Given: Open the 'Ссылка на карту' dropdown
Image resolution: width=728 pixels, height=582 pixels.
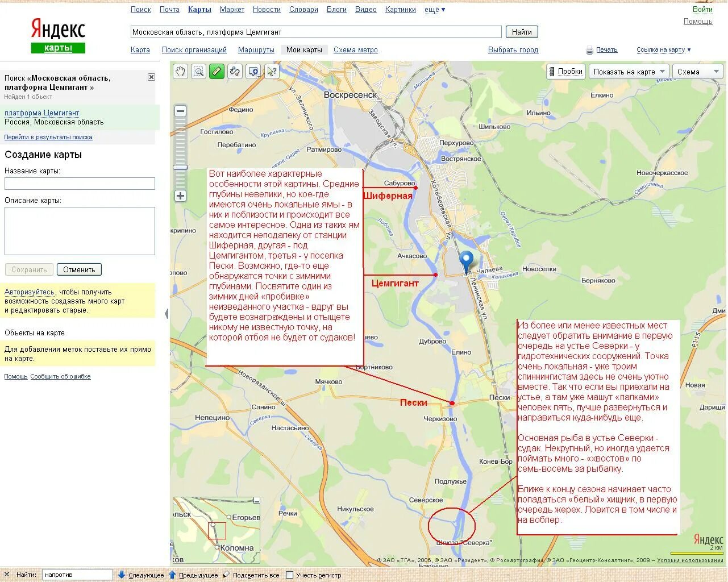Looking at the screenshot, I should pos(663,50).
